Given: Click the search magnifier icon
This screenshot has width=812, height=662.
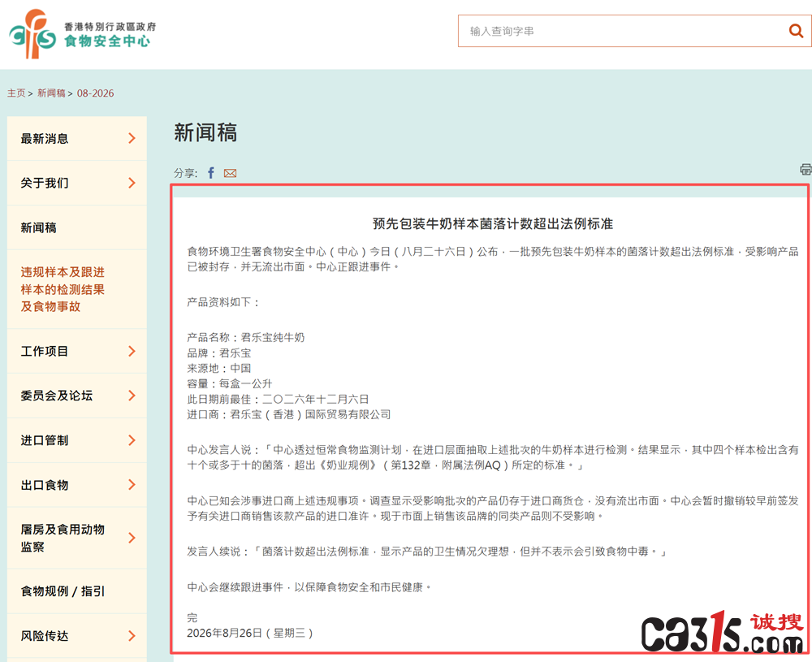Looking at the screenshot, I should pos(796,31).
